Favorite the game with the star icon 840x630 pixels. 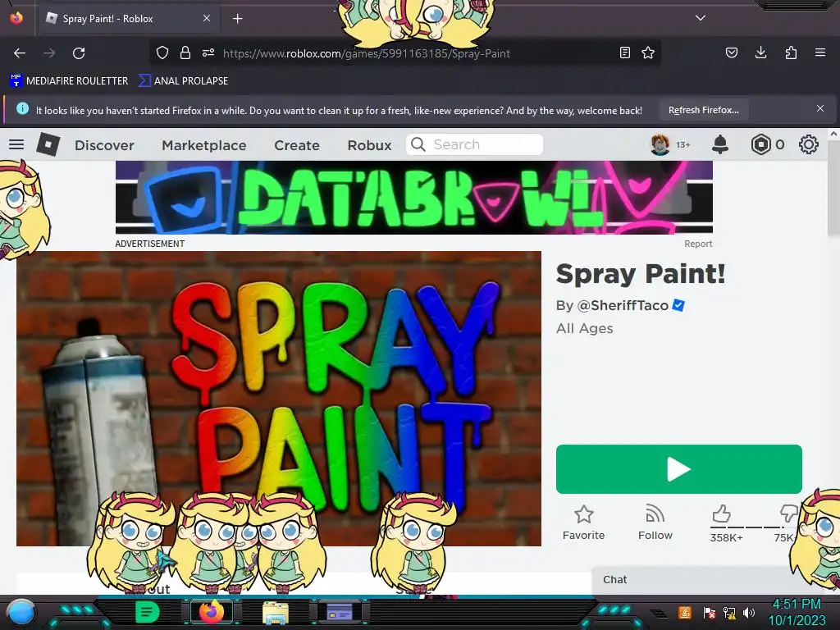click(583, 515)
